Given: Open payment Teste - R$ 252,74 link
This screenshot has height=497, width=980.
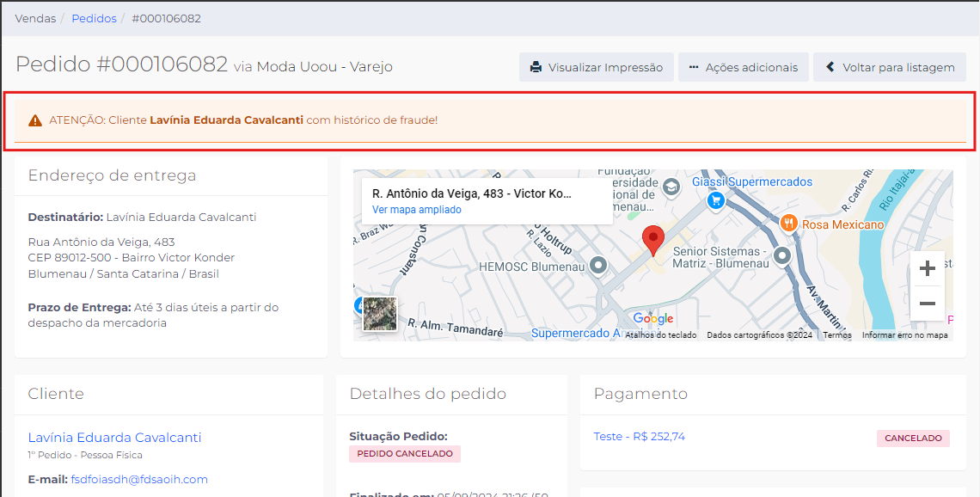Looking at the screenshot, I should point(640,436).
